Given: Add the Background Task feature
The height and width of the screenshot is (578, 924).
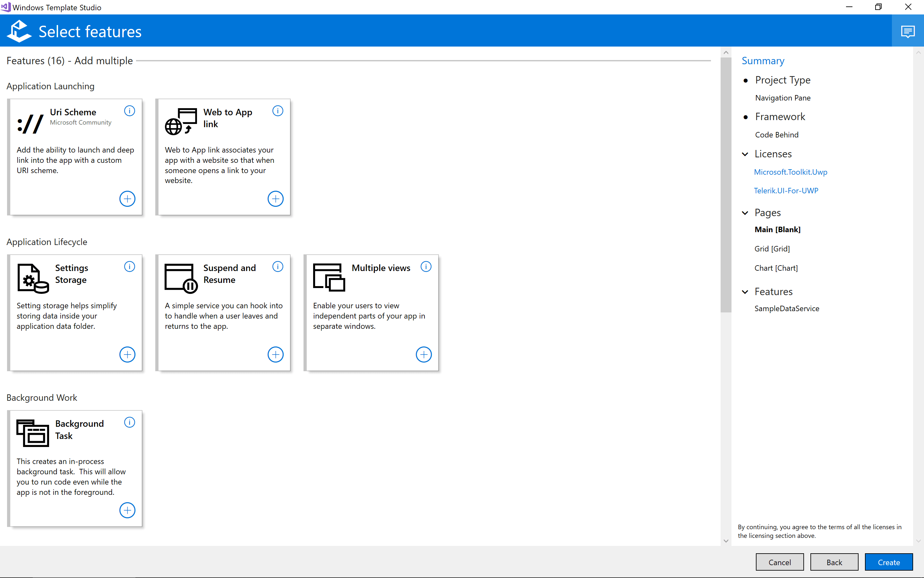Looking at the screenshot, I should [x=127, y=510].
